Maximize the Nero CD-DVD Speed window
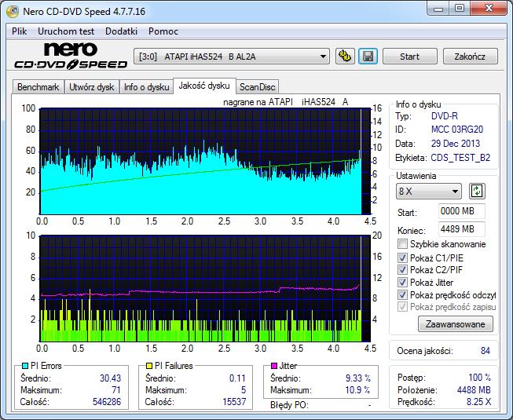Viewport: 513px width, 420px height. tap(460, 9)
